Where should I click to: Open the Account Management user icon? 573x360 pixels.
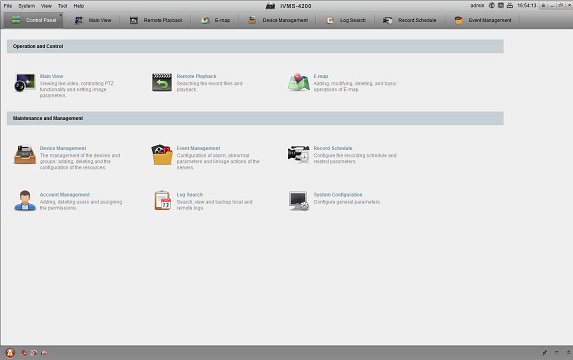tap(25, 200)
